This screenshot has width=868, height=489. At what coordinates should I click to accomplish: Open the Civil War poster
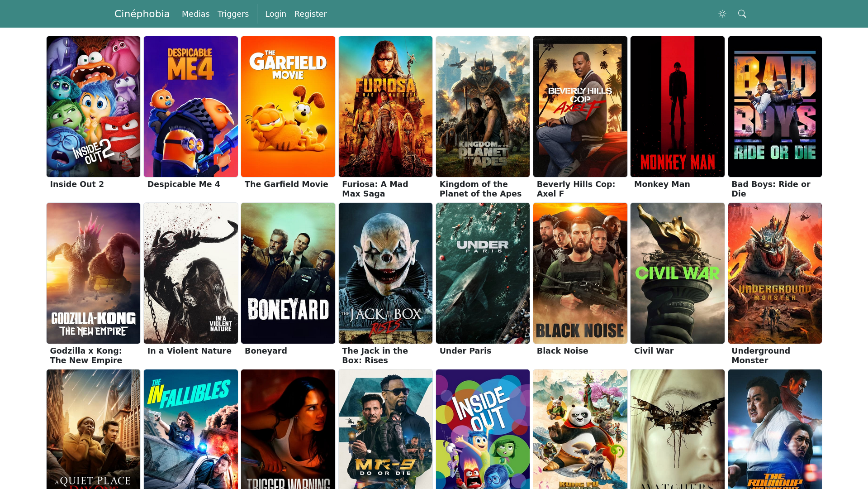point(678,273)
